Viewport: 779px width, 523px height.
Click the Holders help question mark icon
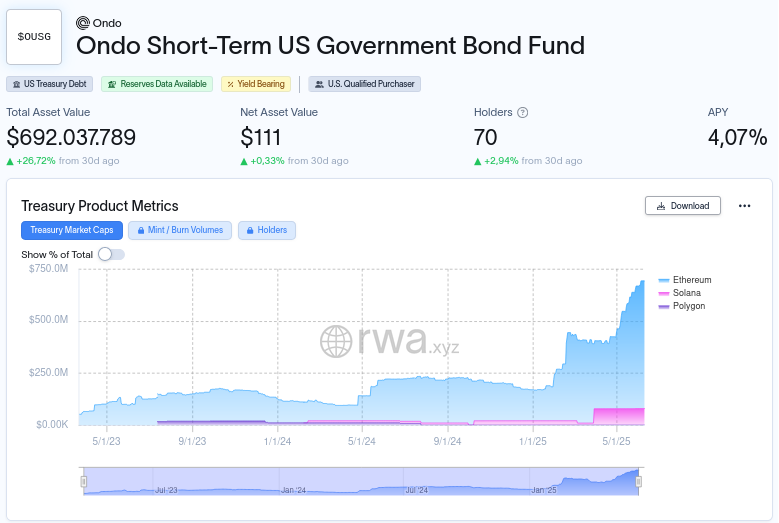(522, 113)
